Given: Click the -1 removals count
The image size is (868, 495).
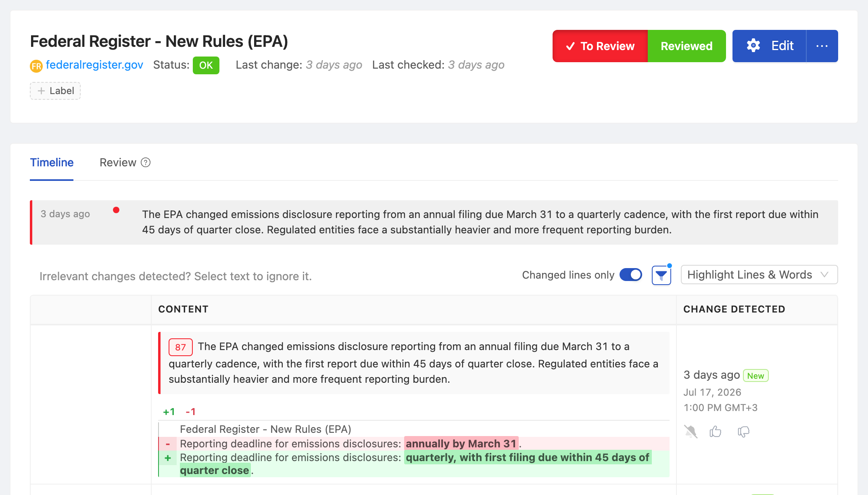Looking at the screenshot, I should pos(191,412).
